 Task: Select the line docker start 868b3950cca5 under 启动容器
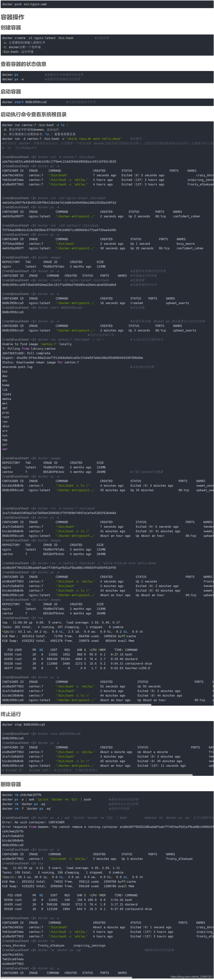point(24,102)
